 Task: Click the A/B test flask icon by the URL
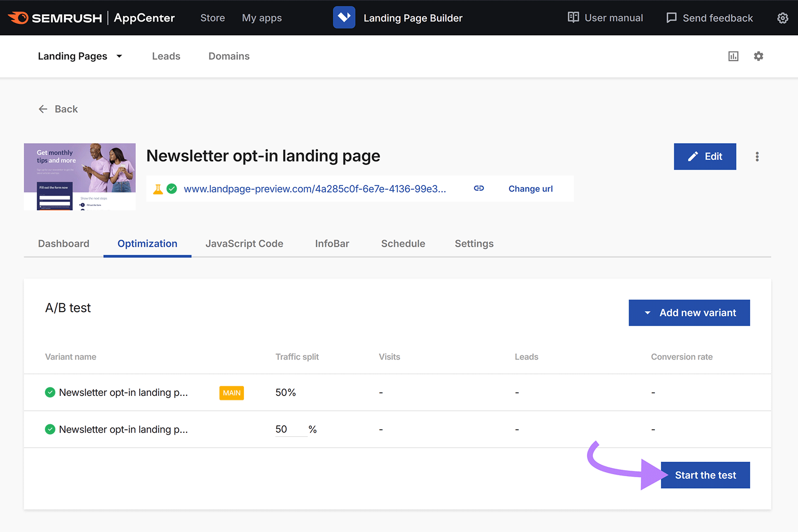158,188
